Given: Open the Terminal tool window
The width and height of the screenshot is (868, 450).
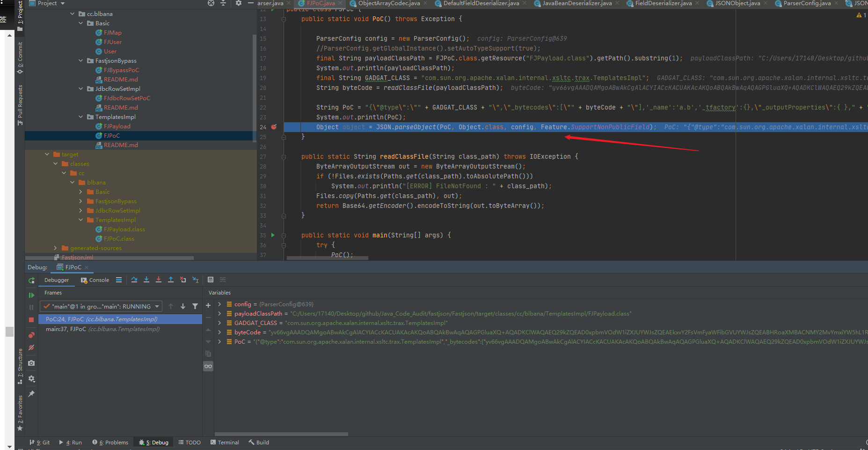Looking at the screenshot, I should (225, 443).
